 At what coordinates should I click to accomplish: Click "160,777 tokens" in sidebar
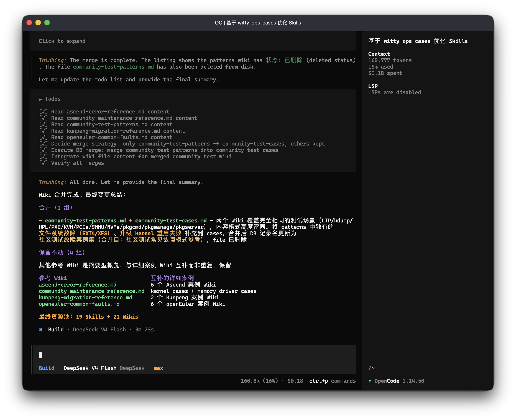click(390, 60)
